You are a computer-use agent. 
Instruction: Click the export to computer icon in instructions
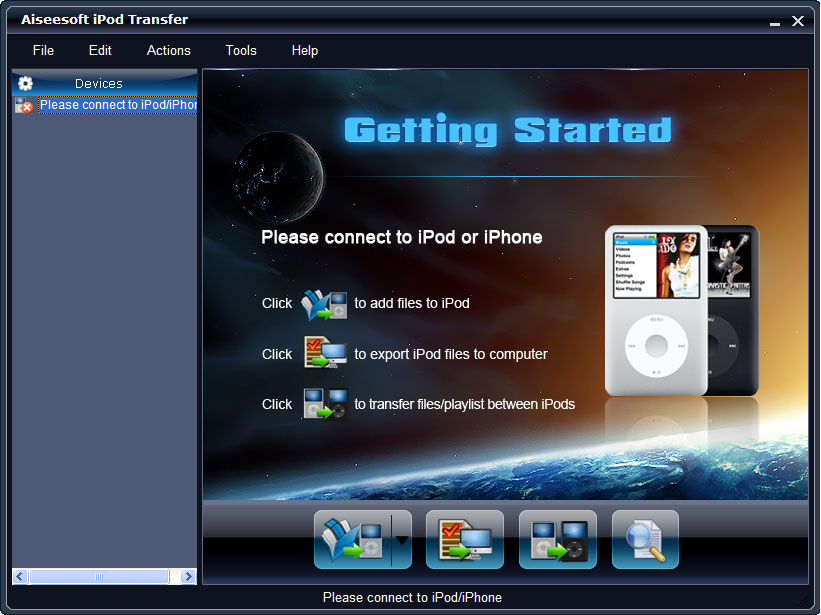(324, 354)
